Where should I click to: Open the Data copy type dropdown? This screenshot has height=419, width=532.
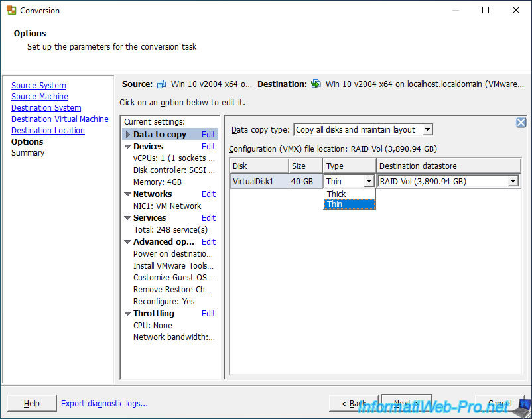click(427, 129)
